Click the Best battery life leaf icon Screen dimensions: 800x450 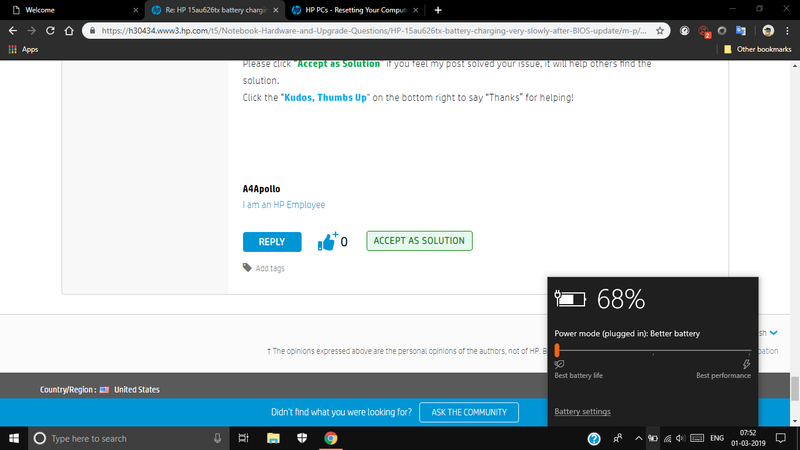[x=559, y=364]
